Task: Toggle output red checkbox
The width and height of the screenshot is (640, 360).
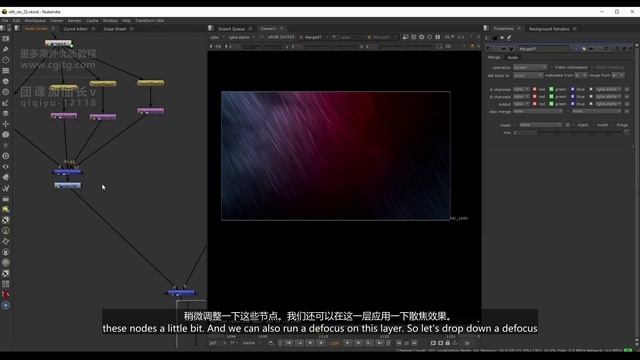Action: tap(534, 104)
